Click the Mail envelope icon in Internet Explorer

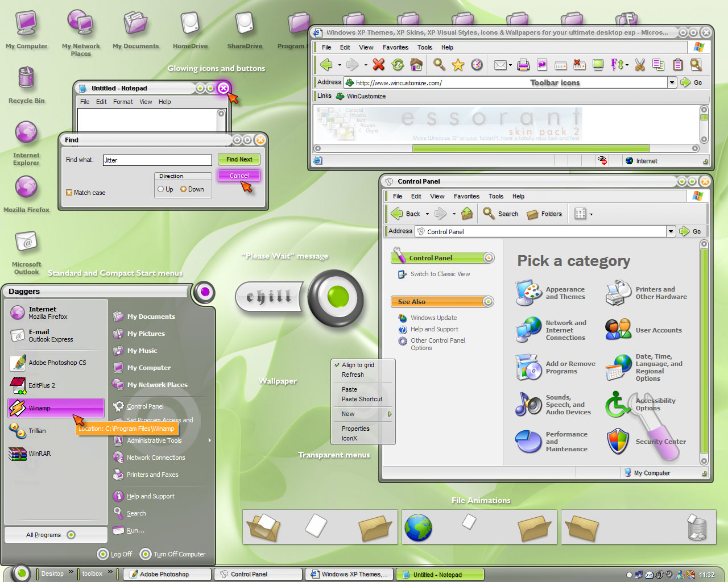[500, 65]
